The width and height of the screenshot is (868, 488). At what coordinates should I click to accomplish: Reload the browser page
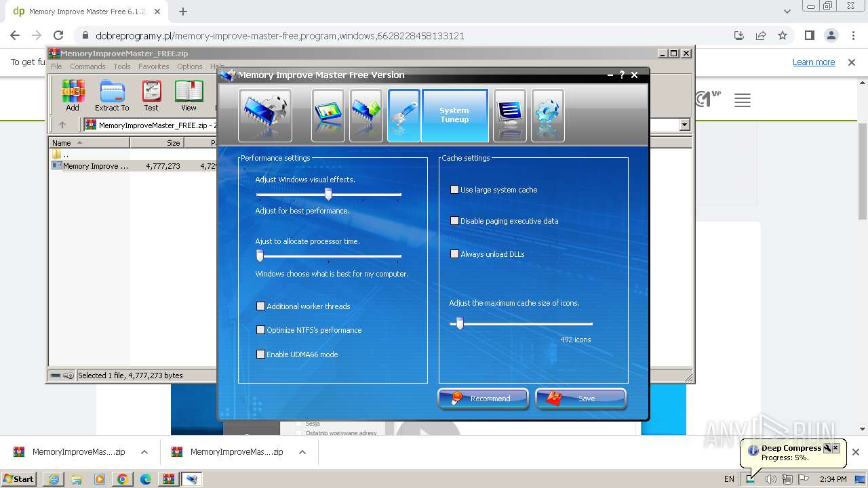coord(58,36)
